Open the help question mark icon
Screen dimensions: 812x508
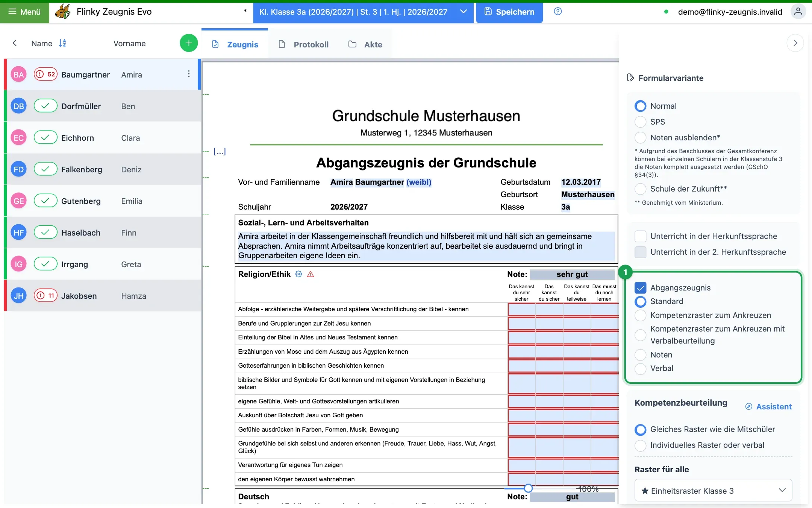click(558, 12)
